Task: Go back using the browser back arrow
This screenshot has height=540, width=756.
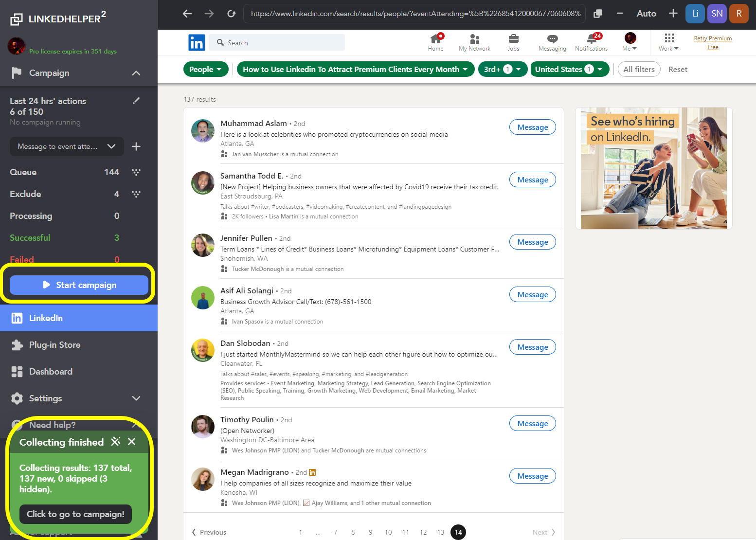Action: pyautogui.click(x=187, y=14)
